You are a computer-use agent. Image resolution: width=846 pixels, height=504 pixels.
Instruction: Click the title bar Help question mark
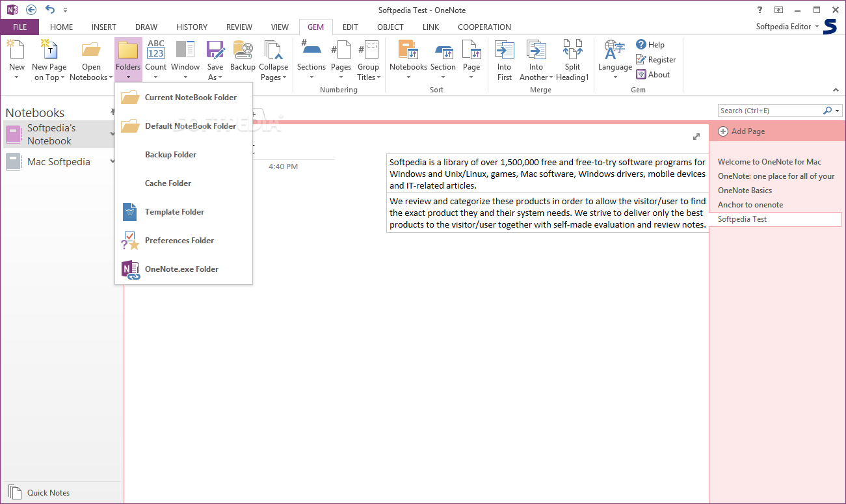760,10
